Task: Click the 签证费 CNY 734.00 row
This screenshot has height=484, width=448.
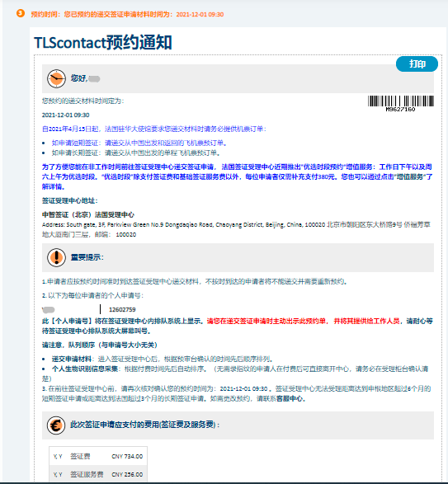Action: pos(98,456)
